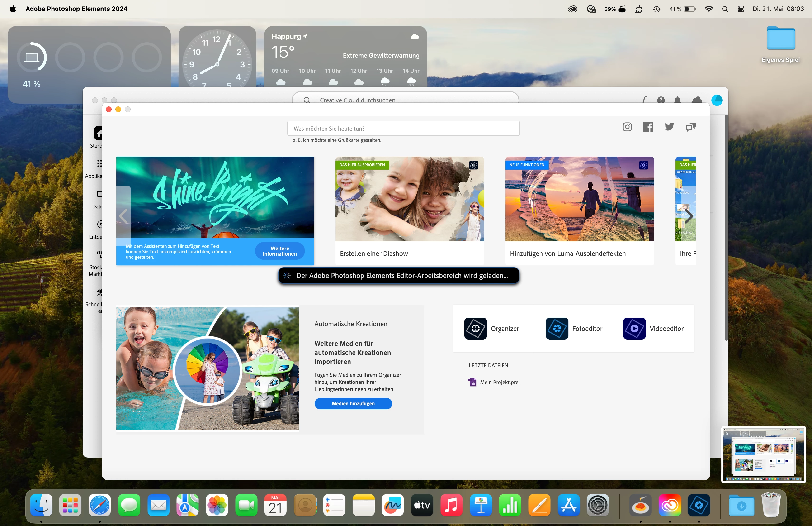Click the Weitere Informationen button
This screenshot has width=812, height=526.
click(x=279, y=251)
